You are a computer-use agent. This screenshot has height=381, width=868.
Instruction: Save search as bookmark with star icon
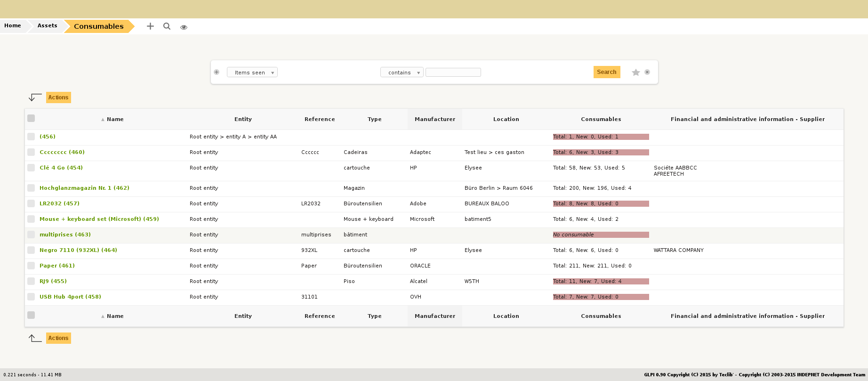point(635,72)
